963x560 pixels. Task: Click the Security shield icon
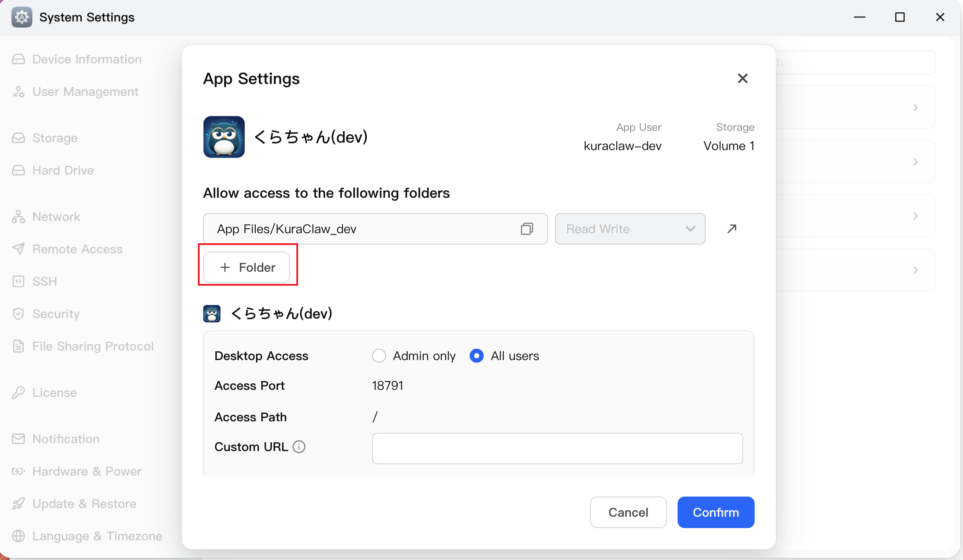(18, 314)
